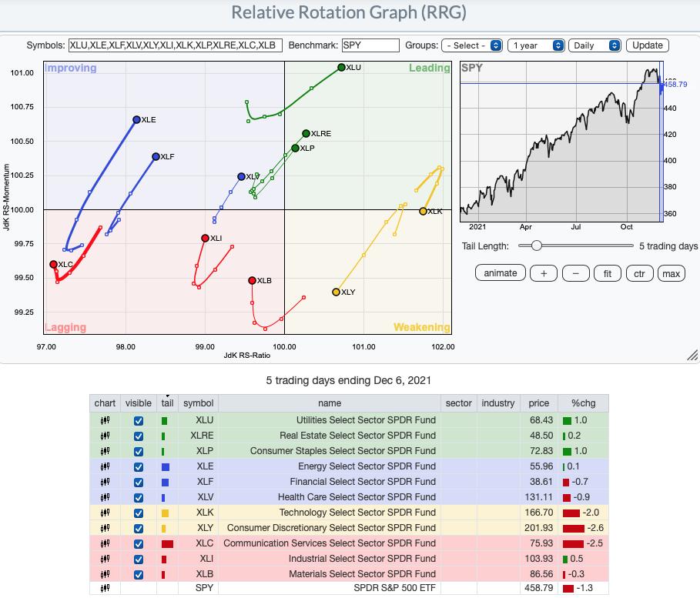The width and height of the screenshot is (700, 598).
Task: Sort table by sector column
Action: pos(458,403)
